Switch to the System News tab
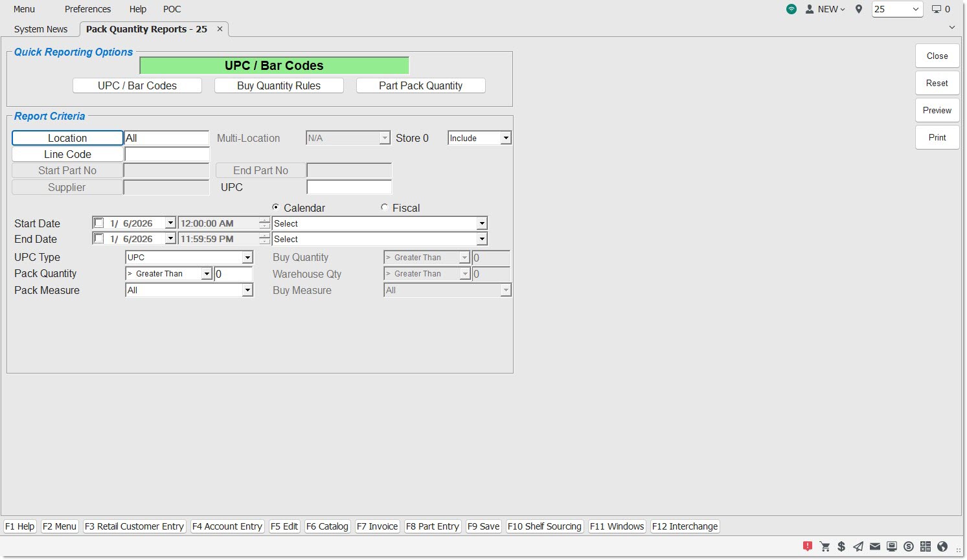Image resolution: width=967 pixels, height=560 pixels. [41, 29]
